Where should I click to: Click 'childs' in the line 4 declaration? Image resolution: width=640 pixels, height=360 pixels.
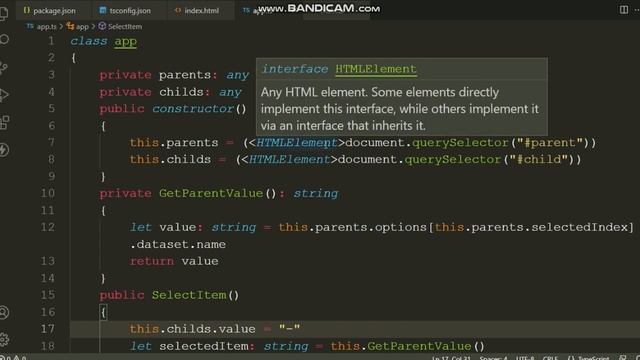coord(181,92)
